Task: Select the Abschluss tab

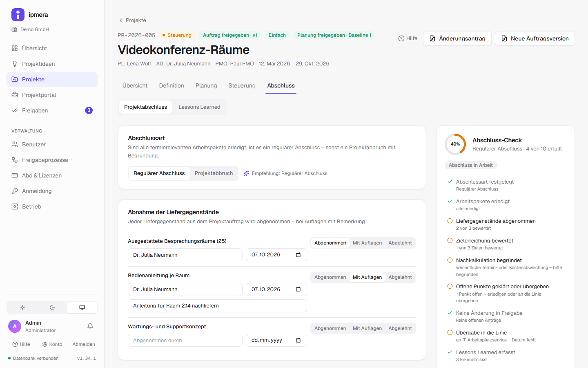Action: 281,85
